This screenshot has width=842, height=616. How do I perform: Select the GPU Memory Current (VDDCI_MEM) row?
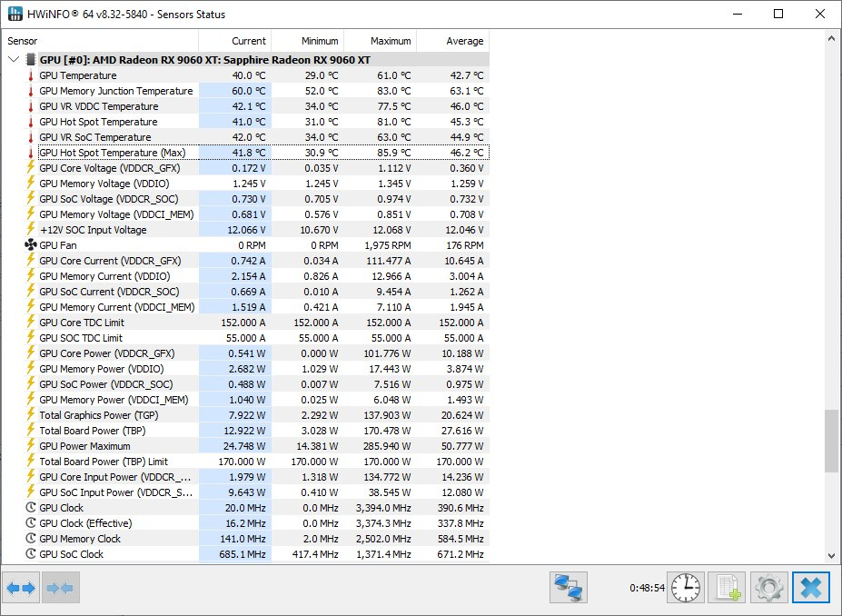[263, 307]
